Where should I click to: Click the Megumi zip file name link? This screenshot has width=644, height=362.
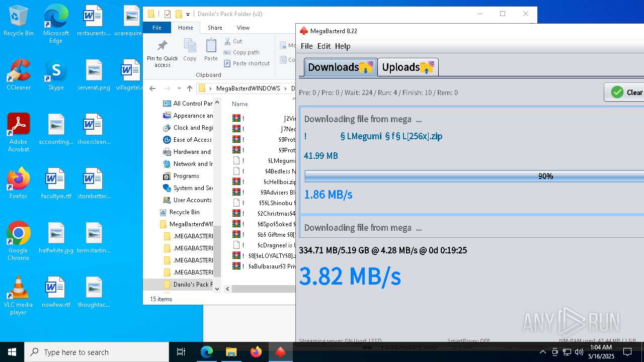point(373,136)
